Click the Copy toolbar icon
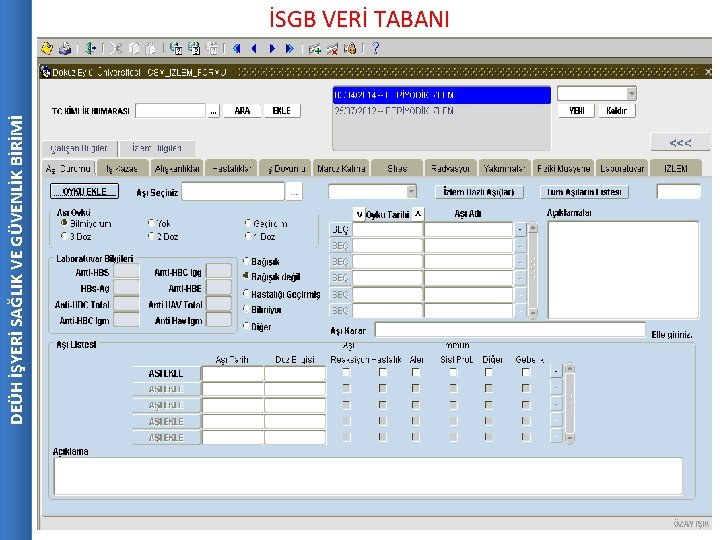 134,48
